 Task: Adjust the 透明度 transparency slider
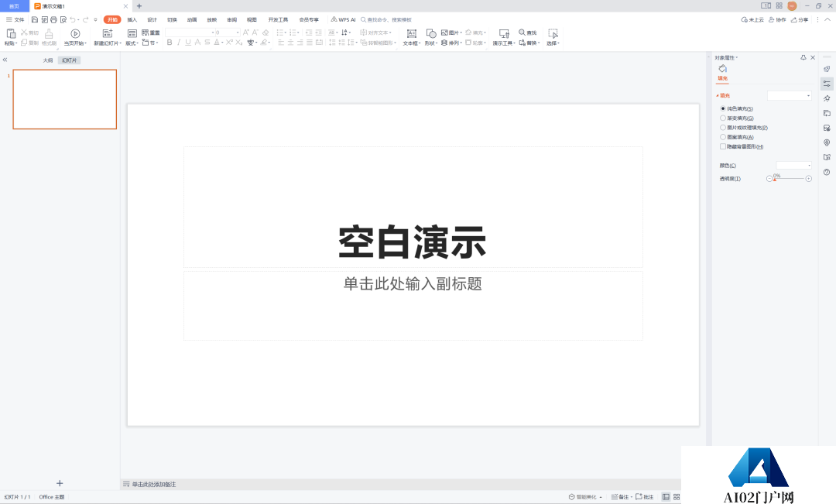[x=775, y=177]
